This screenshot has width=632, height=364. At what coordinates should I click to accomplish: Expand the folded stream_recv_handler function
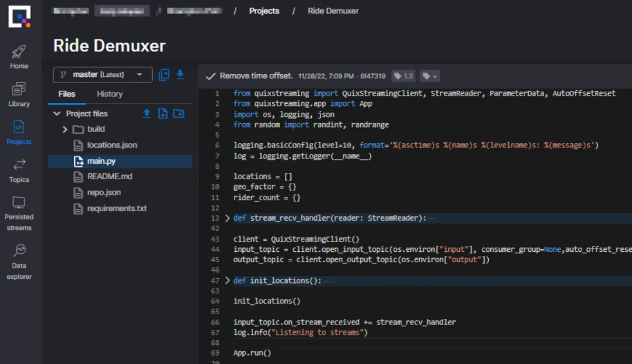[227, 218]
